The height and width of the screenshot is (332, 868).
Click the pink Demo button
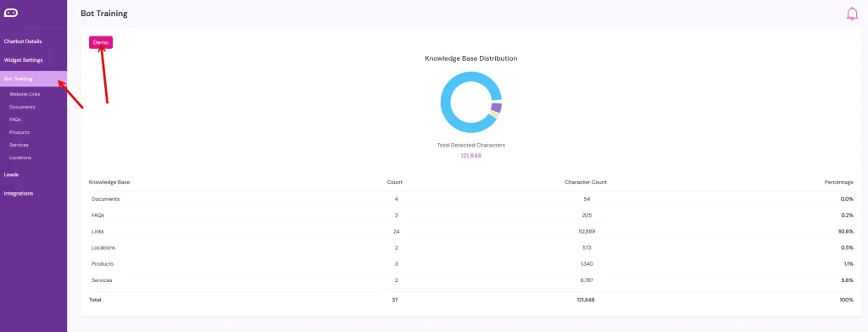pos(101,42)
